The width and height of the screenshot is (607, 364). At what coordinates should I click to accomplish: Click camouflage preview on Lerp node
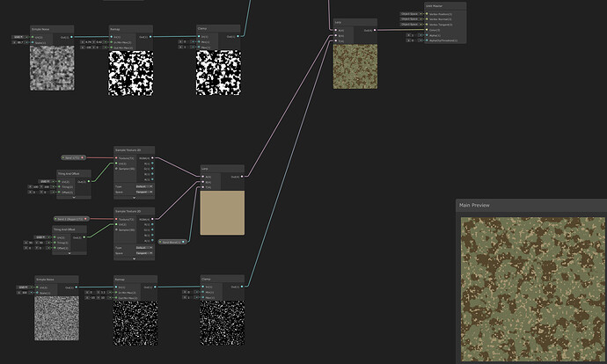pyautogui.click(x=355, y=67)
